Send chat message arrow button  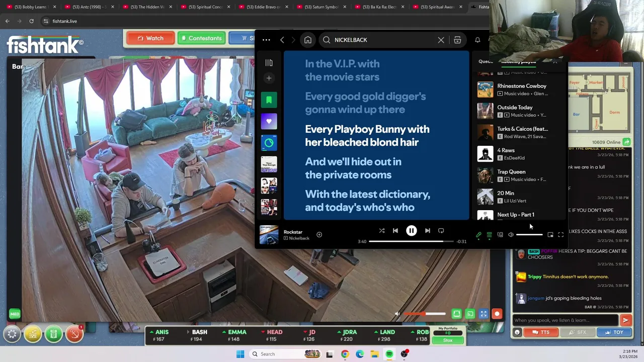coord(625,320)
